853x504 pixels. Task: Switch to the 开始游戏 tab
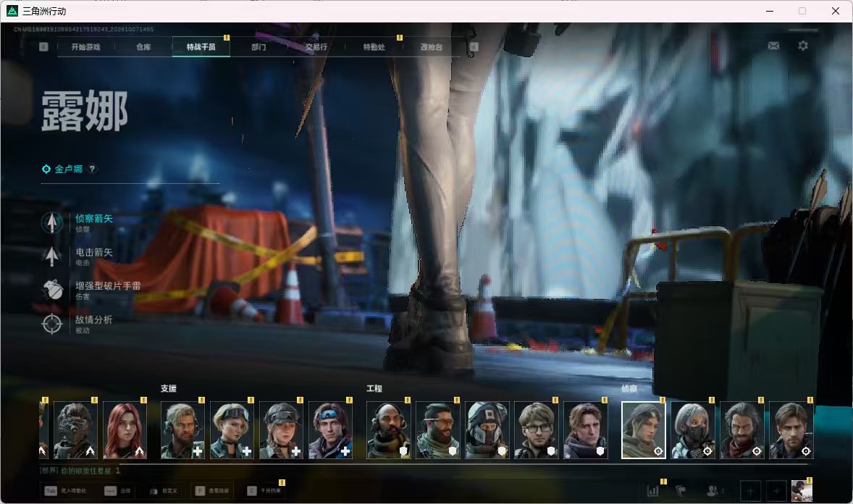(86, 47)
